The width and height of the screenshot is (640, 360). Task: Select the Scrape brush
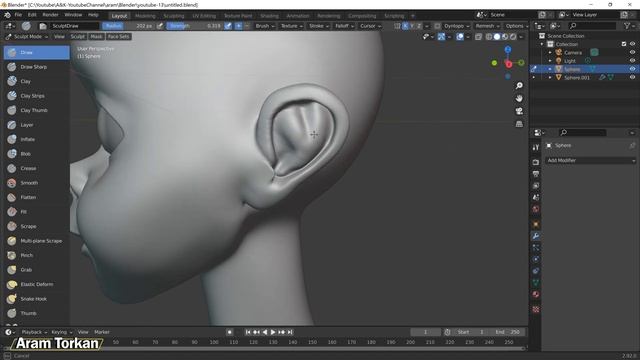pos(36,226)
